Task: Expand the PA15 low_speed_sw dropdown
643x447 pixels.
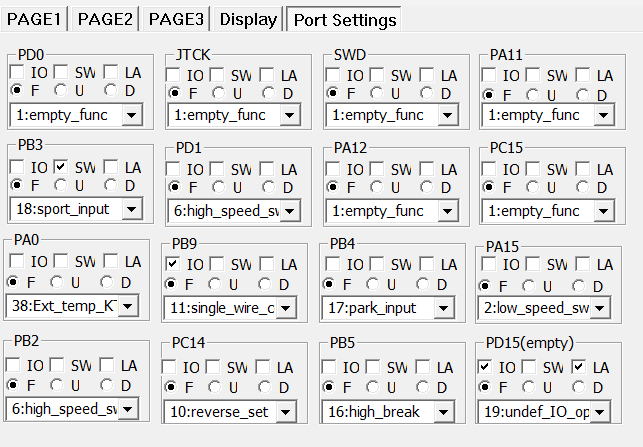Action: pos(598,308)
